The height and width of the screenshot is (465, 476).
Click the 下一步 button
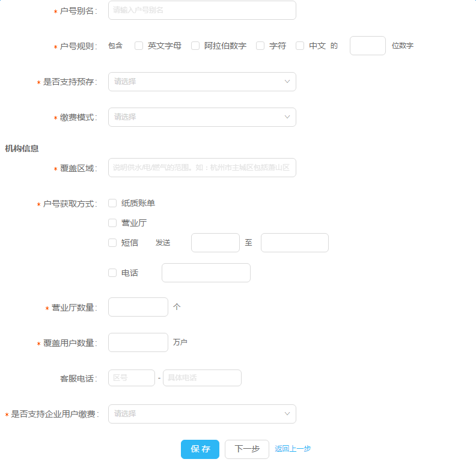click(x=247, y=449)
